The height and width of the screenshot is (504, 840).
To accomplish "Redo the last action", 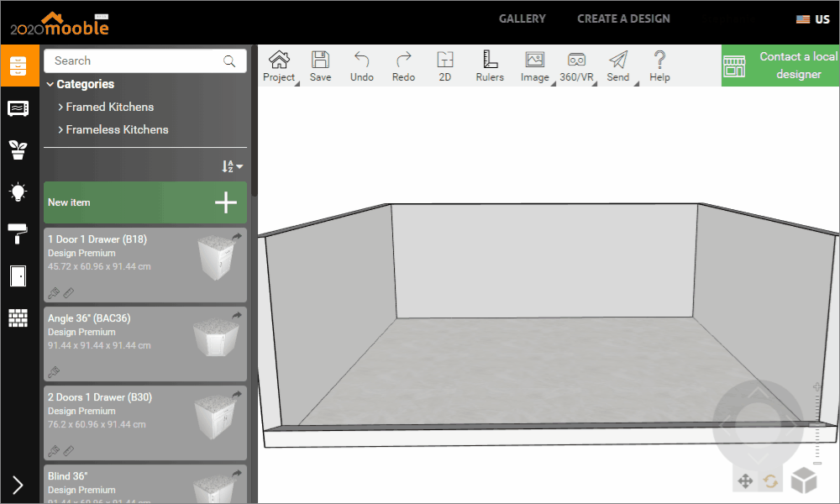I will [x=403, y=66].
